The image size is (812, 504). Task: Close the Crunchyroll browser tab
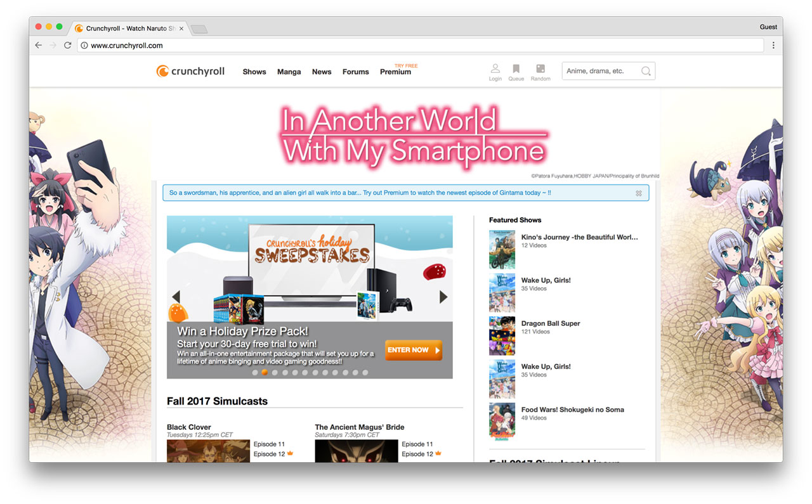(181, 29)
